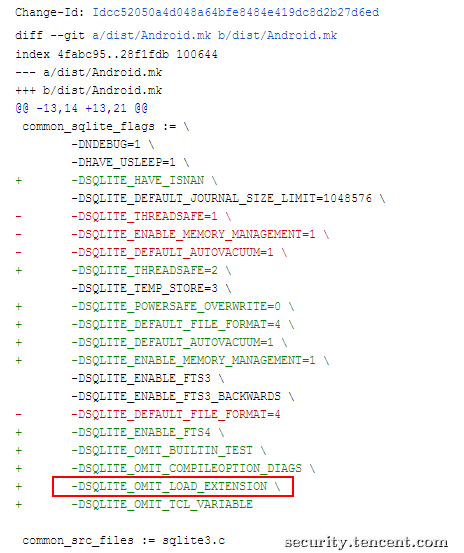
Task: Click the DSQLITE_DEFAULT_JOURNAL_SIZE_LIMIT=1048576 line
Action: [x=228, y=198]
